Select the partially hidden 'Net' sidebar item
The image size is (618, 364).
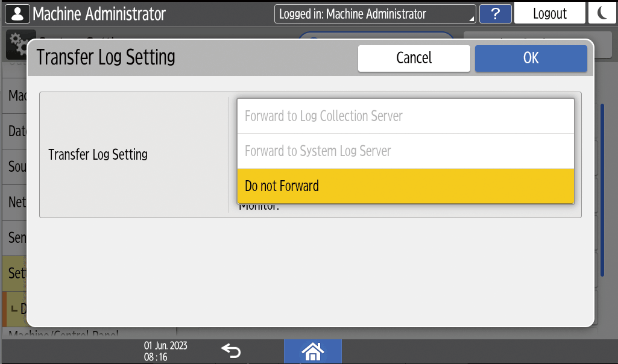click(x=17, y=202)
